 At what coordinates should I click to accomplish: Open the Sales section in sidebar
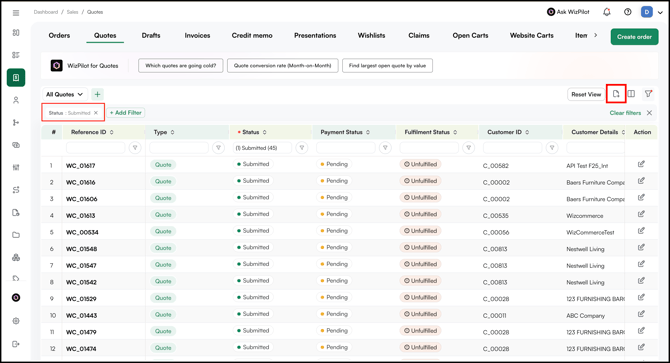[16, 78]
